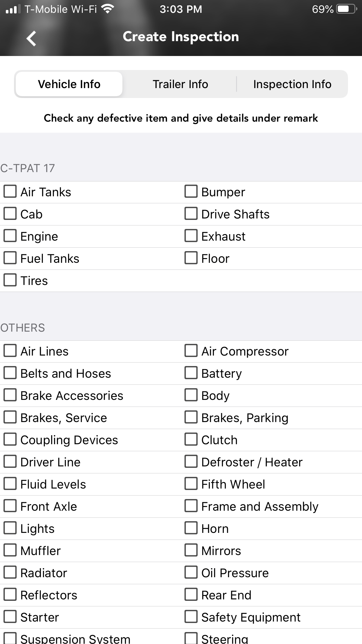
Task: Check the Lights checkbox
Action: pyautogui.click(x=10, y=528)
